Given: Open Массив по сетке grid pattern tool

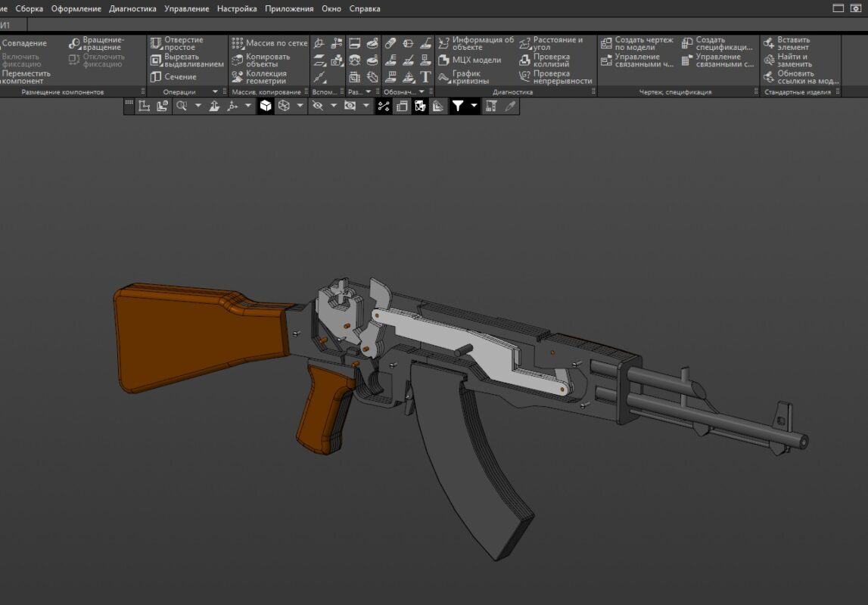Looking at the screenshot, I should tap(269, 43).
